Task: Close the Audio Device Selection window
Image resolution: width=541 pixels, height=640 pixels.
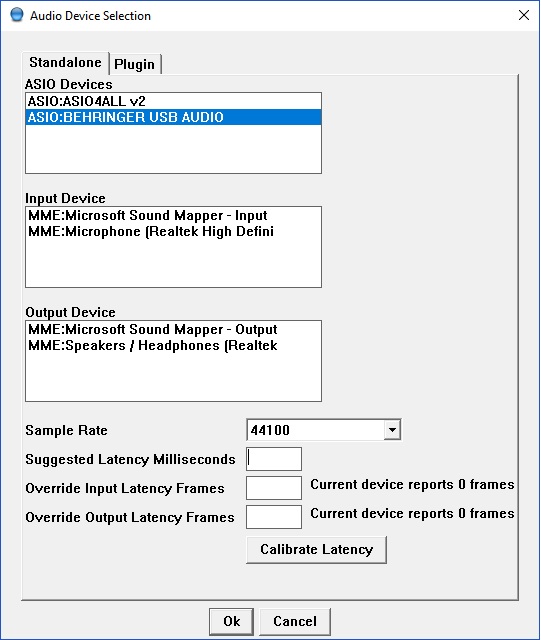Action: pos(524,16)
